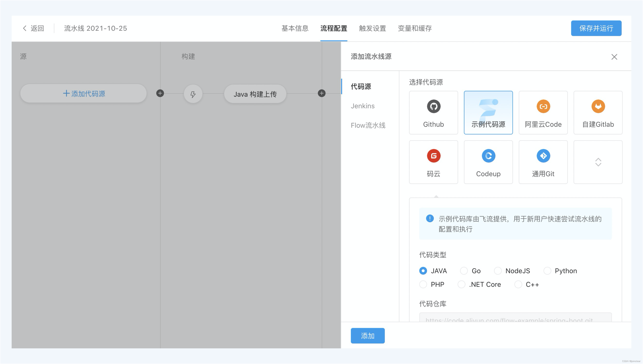
Task: Pick the C++ code type option
Action: 518,284
